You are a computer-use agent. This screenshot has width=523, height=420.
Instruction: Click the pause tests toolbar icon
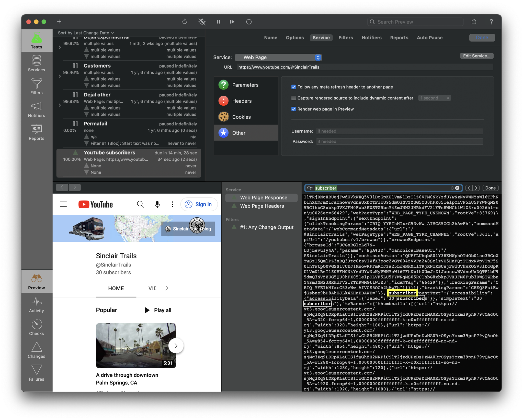point(219,22)
